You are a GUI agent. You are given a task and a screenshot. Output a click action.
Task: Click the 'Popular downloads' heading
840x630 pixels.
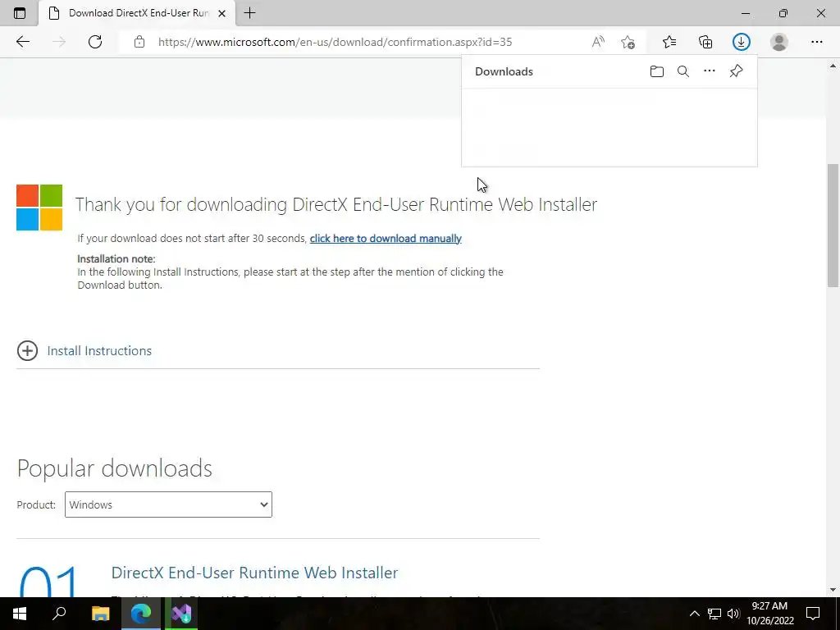pos(115,468)
